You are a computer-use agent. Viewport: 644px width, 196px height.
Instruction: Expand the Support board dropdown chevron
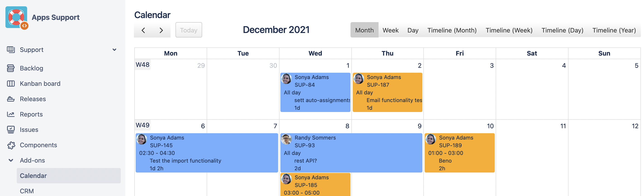(x=114, y=50)
